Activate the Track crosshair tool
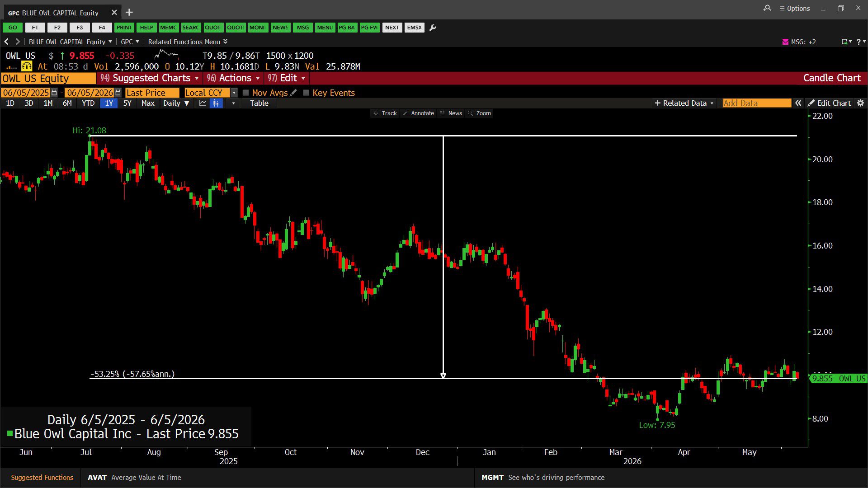The image size is (868, 488). [385, 113]
